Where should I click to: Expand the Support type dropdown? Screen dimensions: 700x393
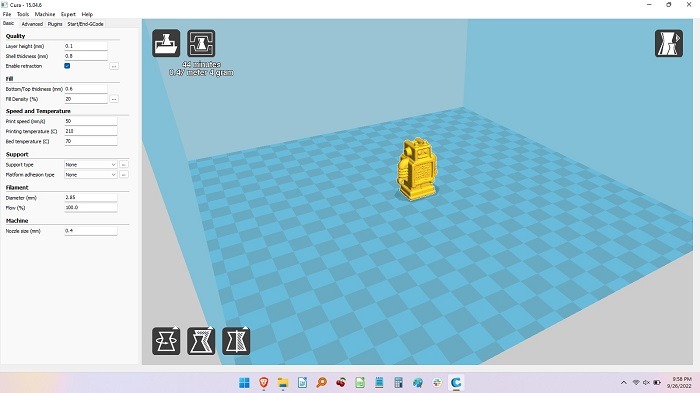tap(91, 165)
